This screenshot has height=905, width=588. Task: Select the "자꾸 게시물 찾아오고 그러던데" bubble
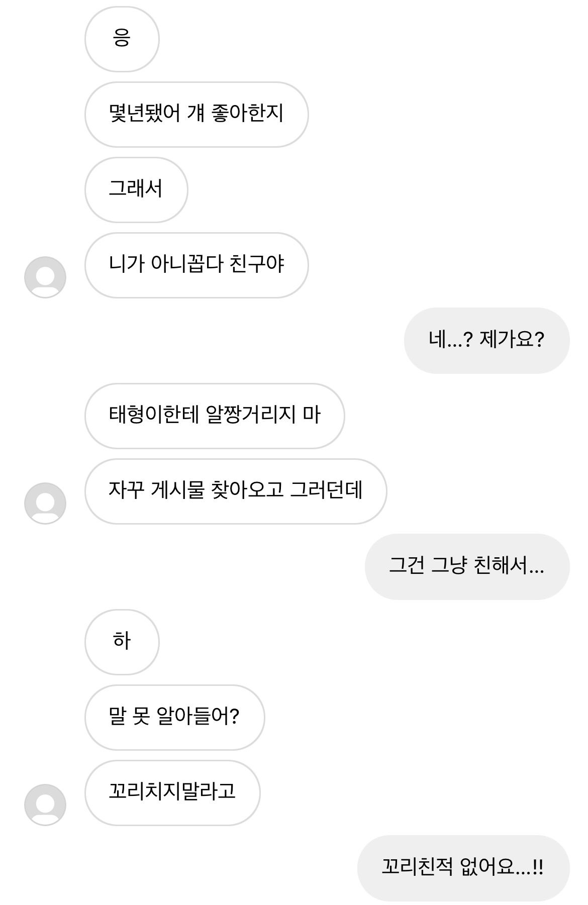pos(236,491)
